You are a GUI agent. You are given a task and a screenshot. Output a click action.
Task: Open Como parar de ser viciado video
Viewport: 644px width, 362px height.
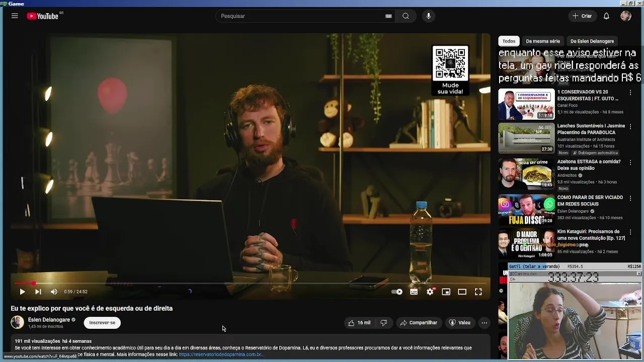point(590,201)
